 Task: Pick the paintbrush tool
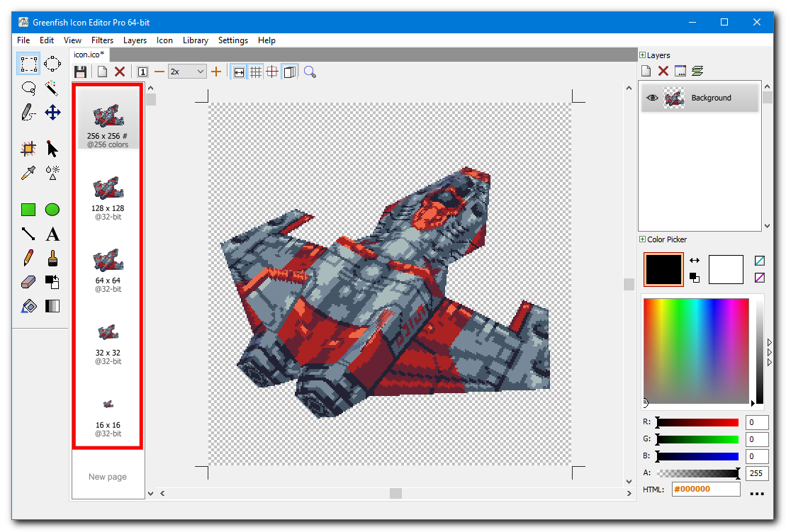point(52,257)
